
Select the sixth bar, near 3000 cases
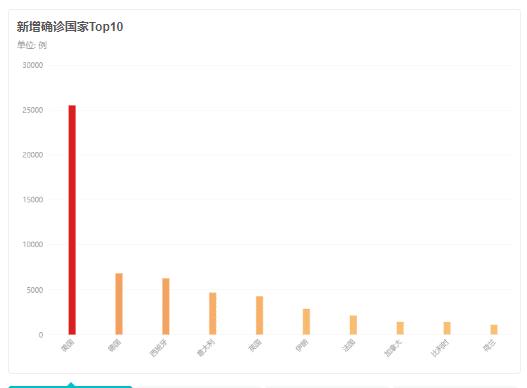point(307,322)
